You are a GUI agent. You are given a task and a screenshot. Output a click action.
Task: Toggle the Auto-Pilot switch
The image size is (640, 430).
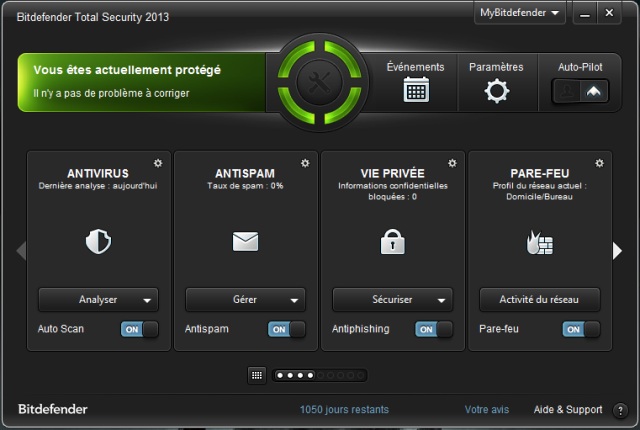click(x=580, y=91)
